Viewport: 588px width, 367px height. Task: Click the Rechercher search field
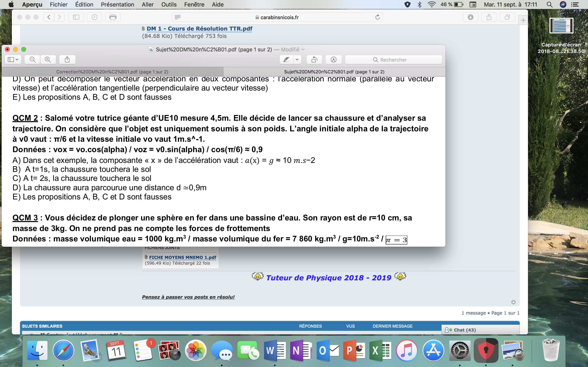pos(393,60)
